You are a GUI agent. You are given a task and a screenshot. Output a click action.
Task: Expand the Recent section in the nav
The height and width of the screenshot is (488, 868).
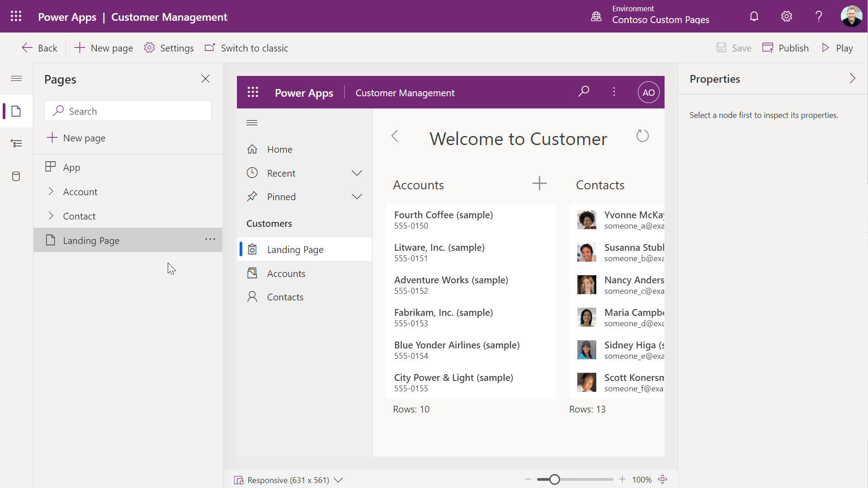point(357,173)
